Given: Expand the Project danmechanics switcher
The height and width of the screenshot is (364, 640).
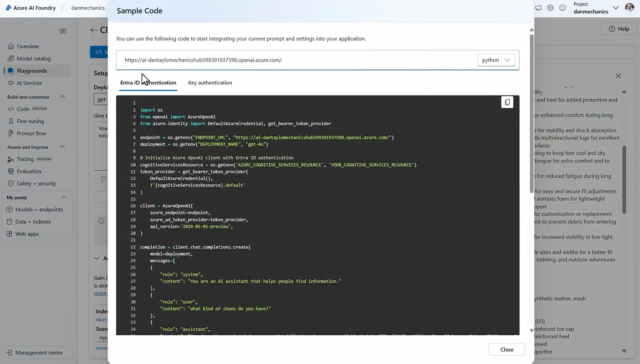Looking at the screenshot, I should [x=615, y=8].
